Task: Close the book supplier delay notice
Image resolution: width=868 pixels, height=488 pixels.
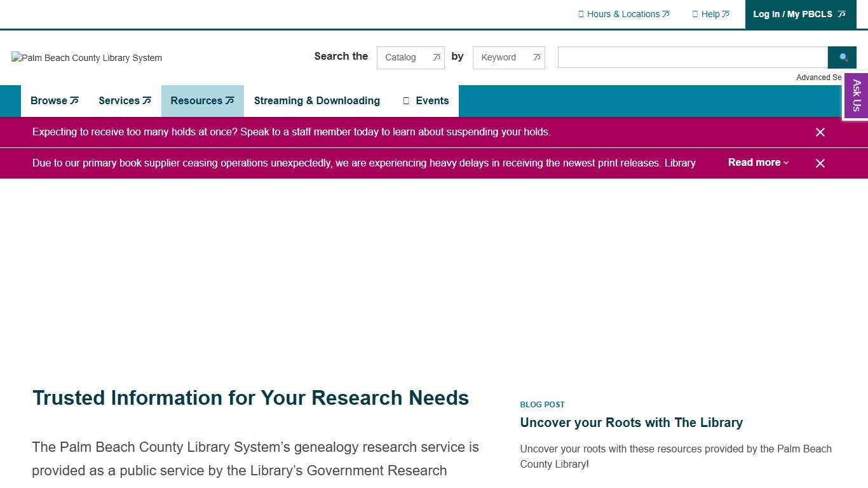Action: click(x=820, y=163)
